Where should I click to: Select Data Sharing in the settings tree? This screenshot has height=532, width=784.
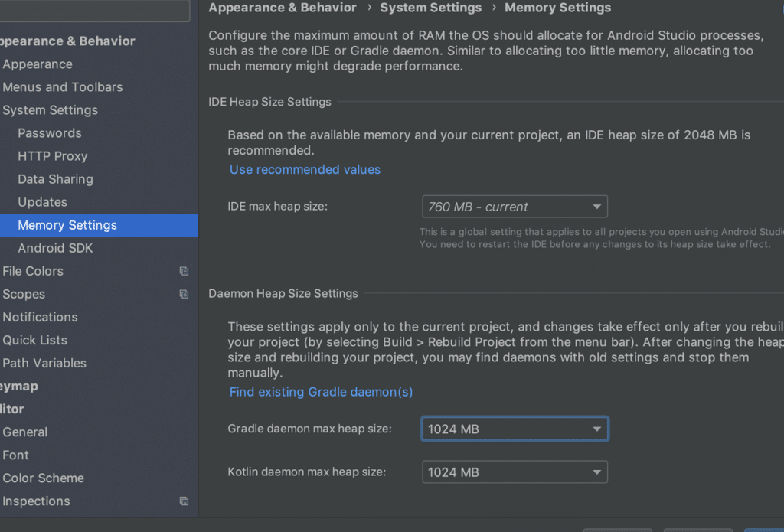pos(55,179)
